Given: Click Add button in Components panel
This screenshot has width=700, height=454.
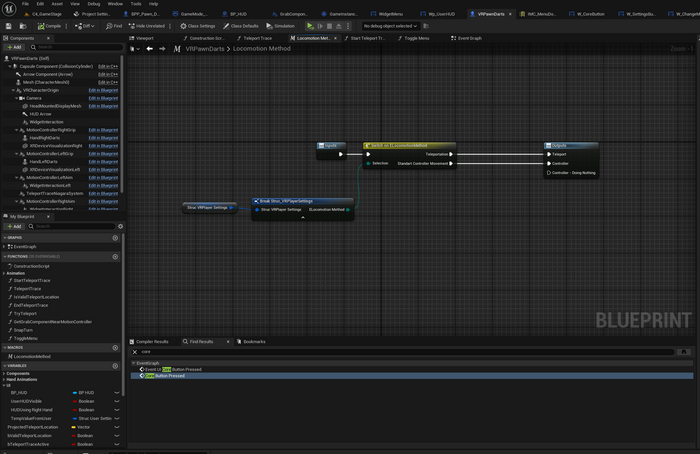Looking at the screenshot, I should coord(15,47).
